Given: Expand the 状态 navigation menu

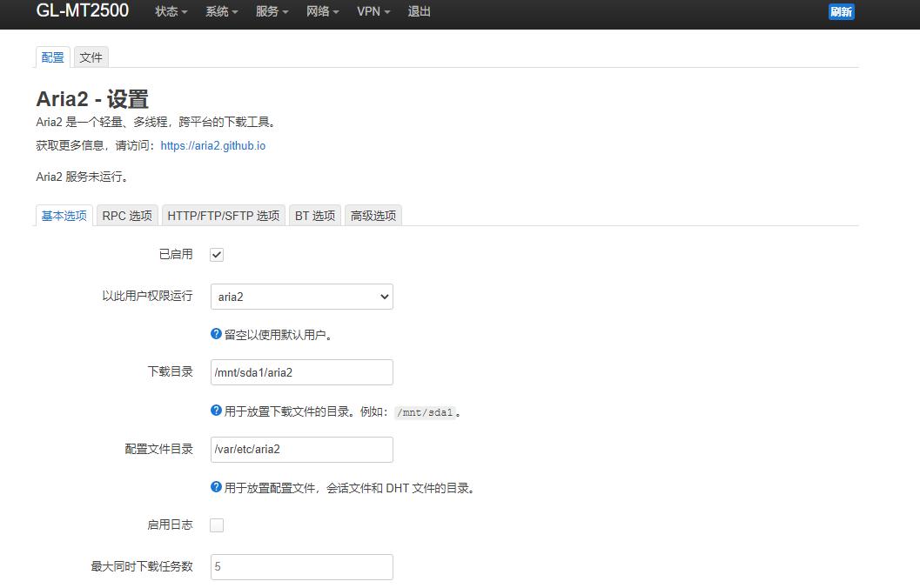Looking at the screenshot, I should pos(170,11).
